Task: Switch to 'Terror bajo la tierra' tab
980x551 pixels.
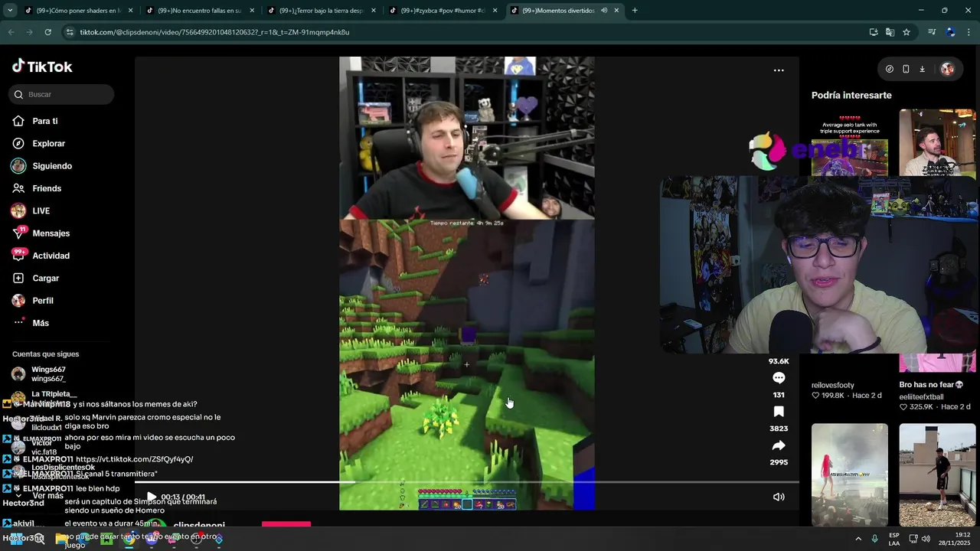Action: [321, 11]
